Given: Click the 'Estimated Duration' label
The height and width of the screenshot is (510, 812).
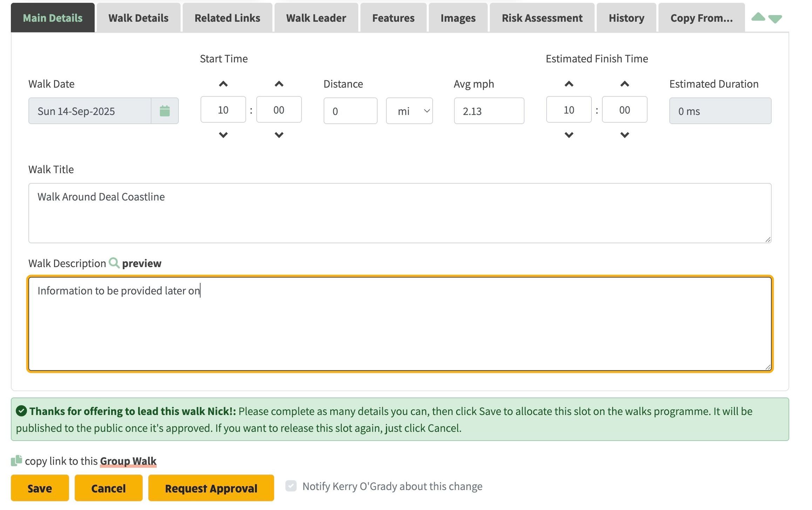Looking at the screenshot, I should coord(714,84).
